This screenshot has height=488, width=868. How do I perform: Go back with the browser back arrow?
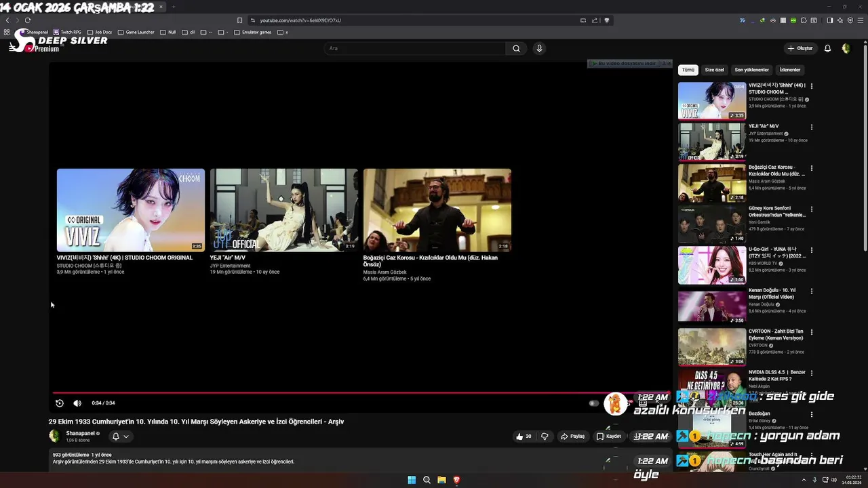pyautogui.click(x=7, y=20)
